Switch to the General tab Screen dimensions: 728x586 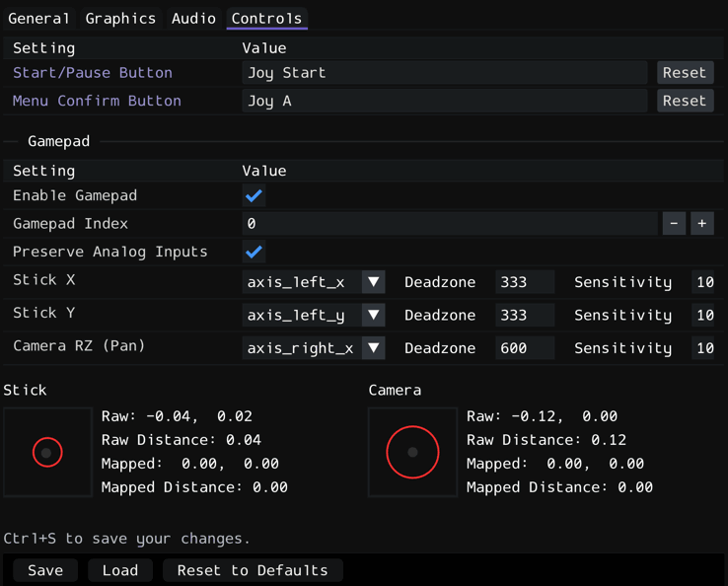[x=39, y=19]
